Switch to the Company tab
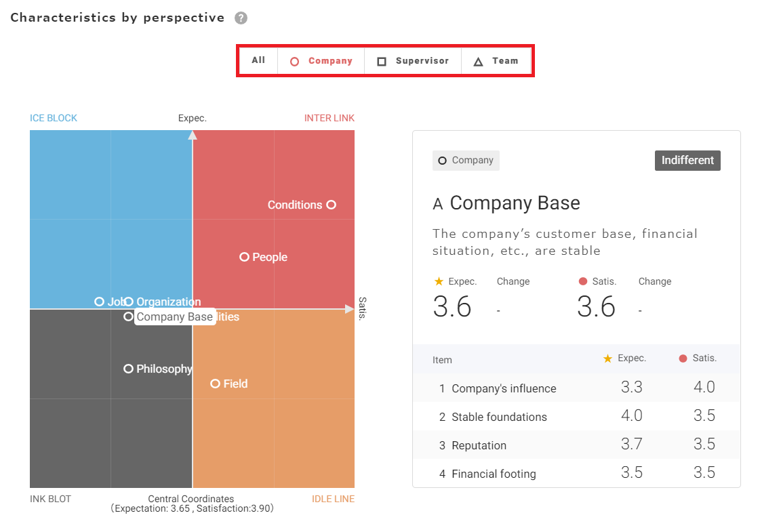The width and height of the screenshot is (760, 532). tap(321, 61)
